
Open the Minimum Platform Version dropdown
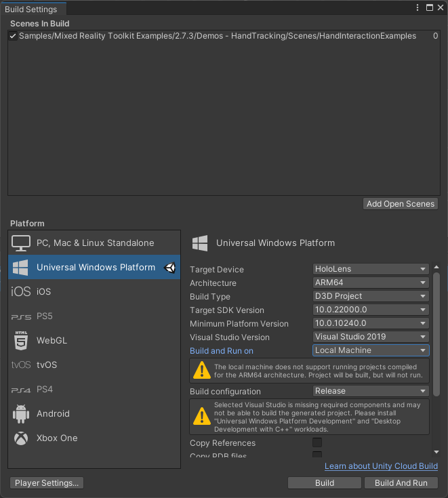pyautogui.click(x=371, y=323)
